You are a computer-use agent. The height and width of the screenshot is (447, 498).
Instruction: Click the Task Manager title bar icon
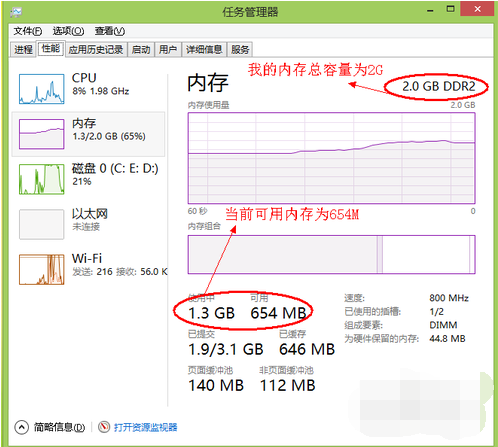tap(16, 13)
